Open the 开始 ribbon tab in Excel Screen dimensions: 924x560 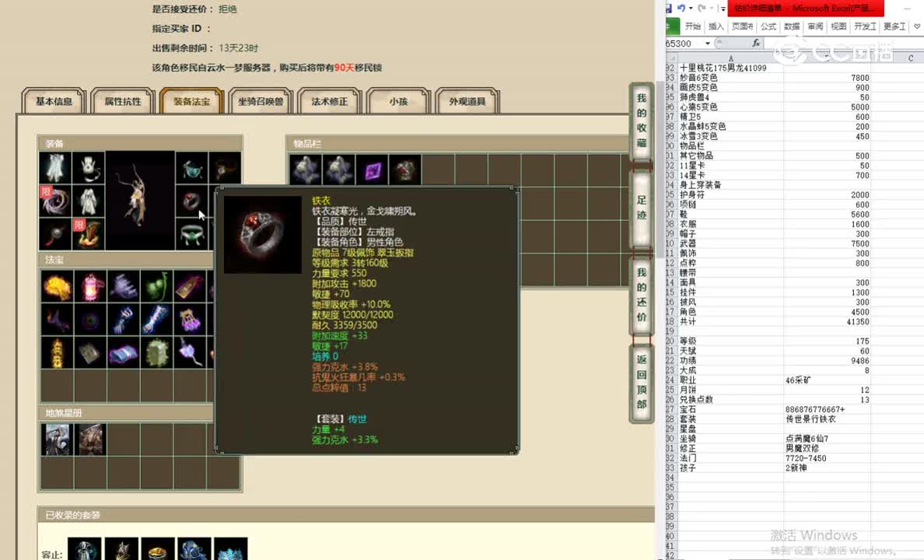tap(693, 26)
